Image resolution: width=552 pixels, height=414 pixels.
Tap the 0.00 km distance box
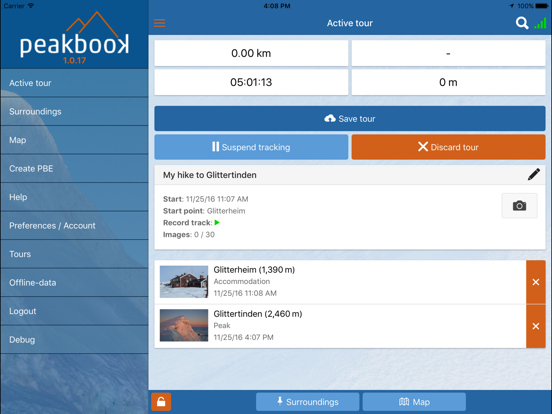251,53
